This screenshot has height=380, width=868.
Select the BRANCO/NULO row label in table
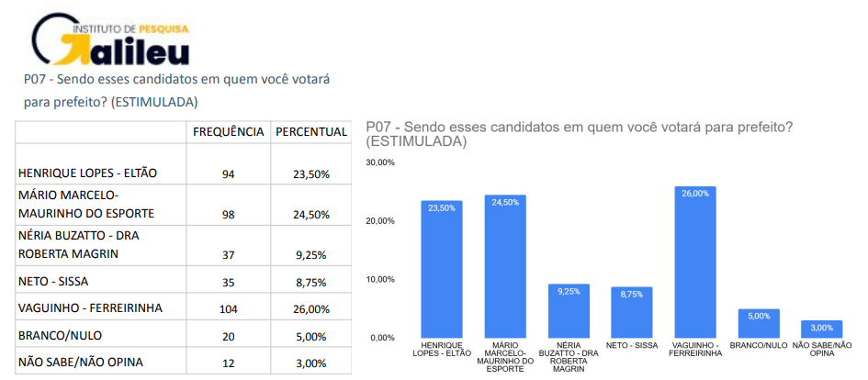[x=60, y=336]
